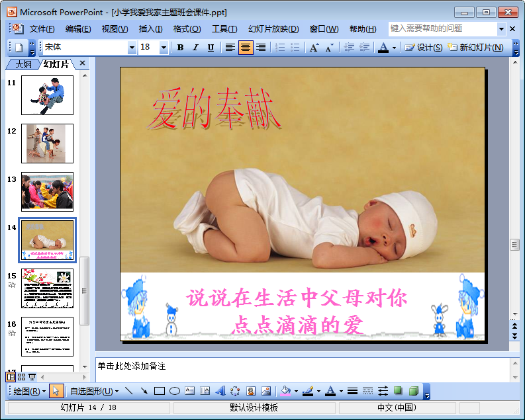Toggle bulleted list formatting
This screenshot has width=525, height=420.
pyautogui.click(x=295, y=48)
